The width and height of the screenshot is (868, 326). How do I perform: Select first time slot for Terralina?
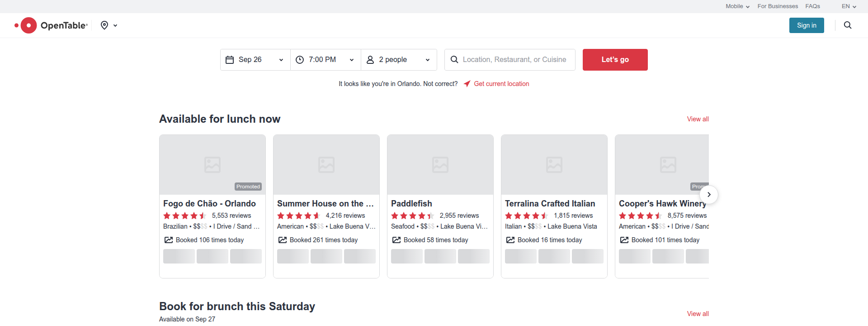click(x=521, y=256)
